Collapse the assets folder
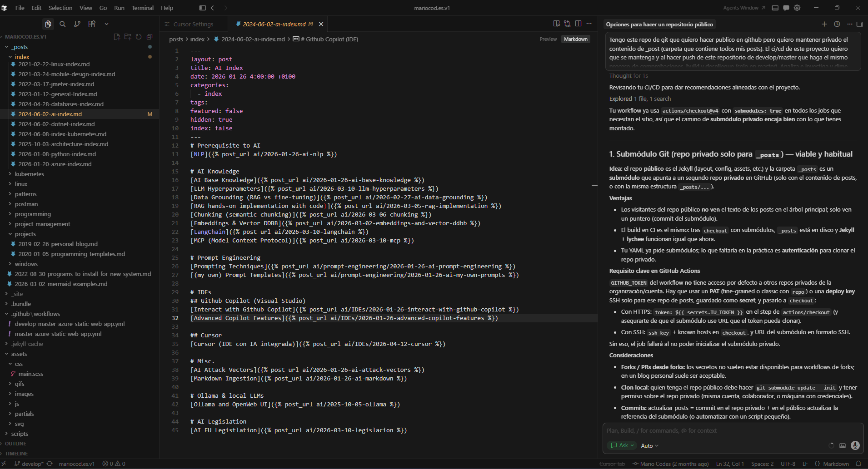The height and width of the screenshot is (469, 868). point(79,354)
